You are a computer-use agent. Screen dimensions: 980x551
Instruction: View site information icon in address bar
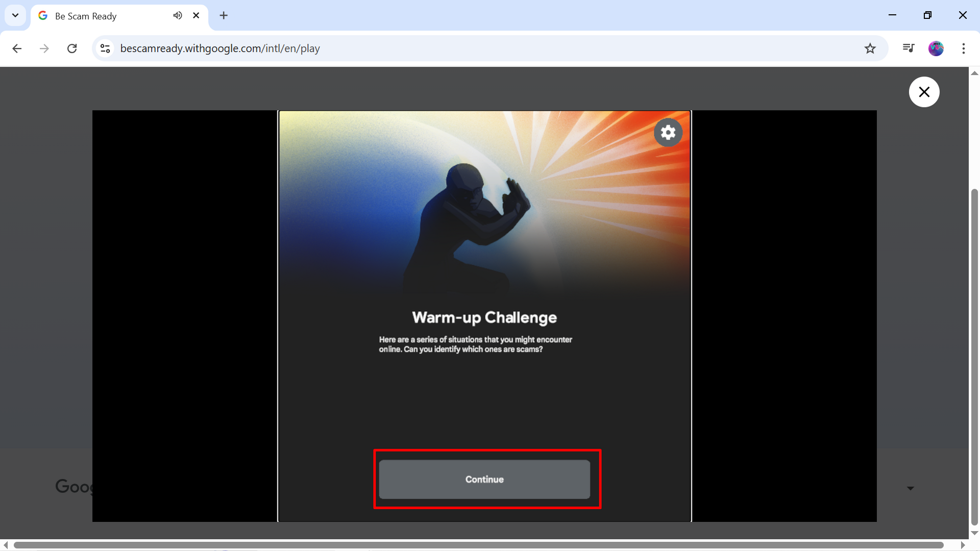click(105, 48)
